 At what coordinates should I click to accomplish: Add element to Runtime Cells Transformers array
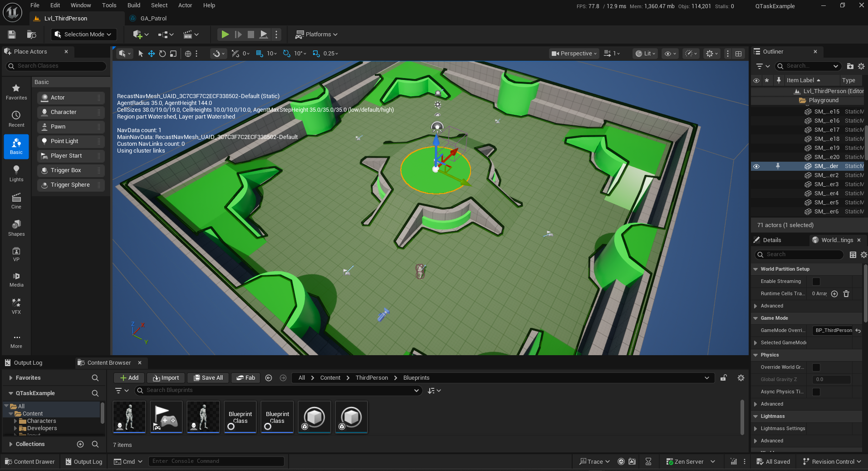click(834, 294)
